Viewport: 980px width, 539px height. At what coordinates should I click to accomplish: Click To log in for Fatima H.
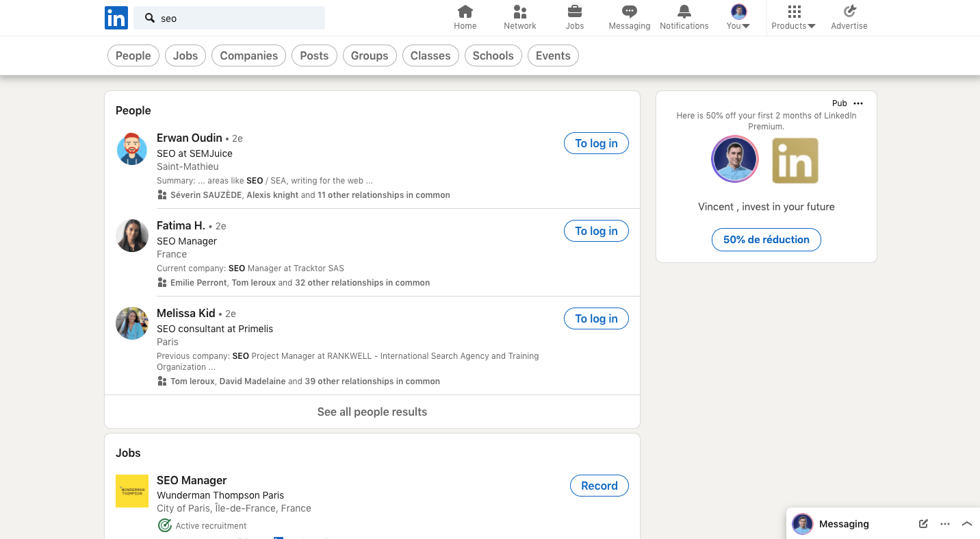(x=596, y=231)
